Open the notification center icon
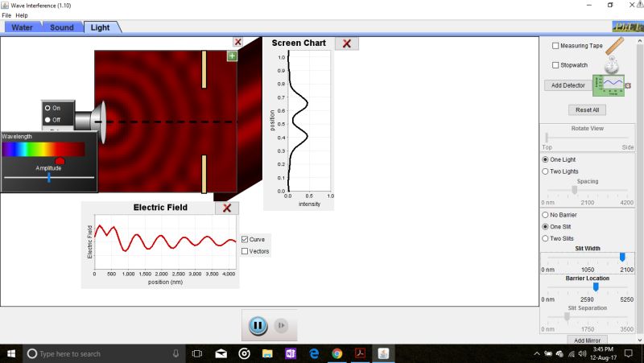The width and height of the screenshot is (644, 363). tap(629, 353)
